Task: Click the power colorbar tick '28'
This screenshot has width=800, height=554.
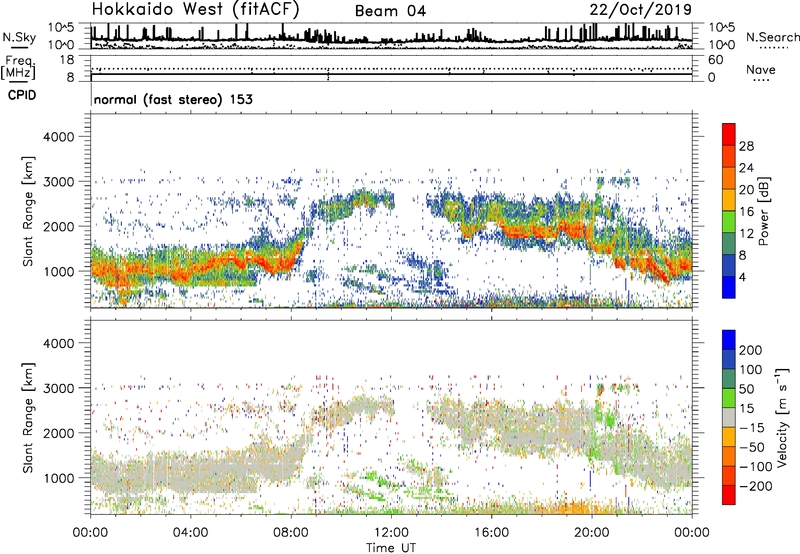Action: click(x=746, y=146)
